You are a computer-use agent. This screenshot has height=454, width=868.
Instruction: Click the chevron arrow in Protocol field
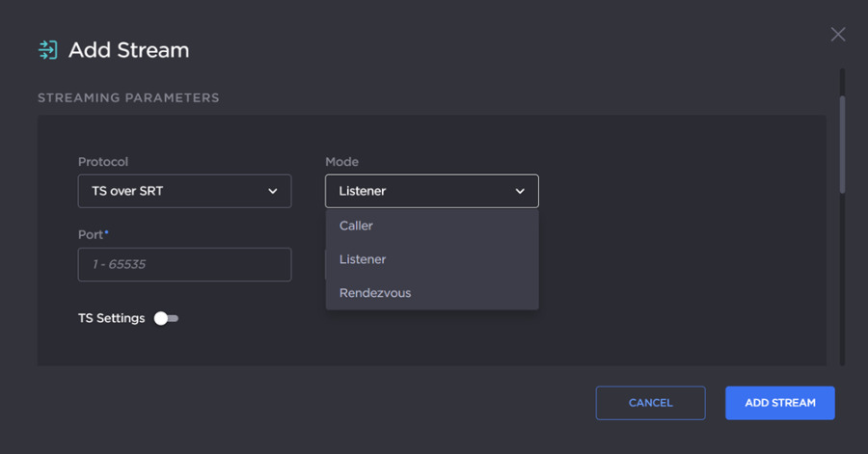click(x=272, y=191)
